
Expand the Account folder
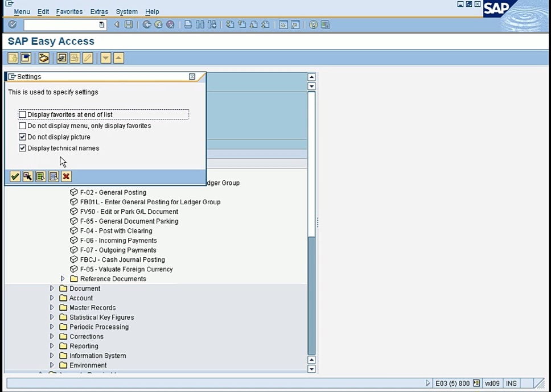[52, 298]
